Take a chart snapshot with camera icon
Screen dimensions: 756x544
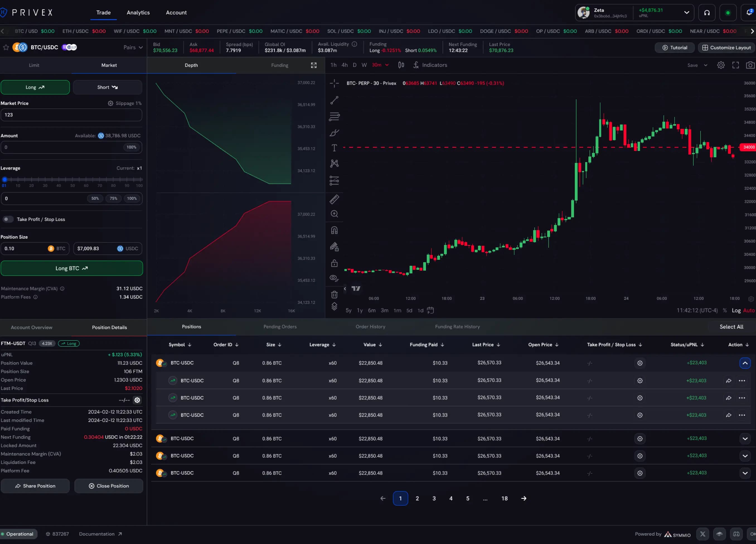coord(750,65)
